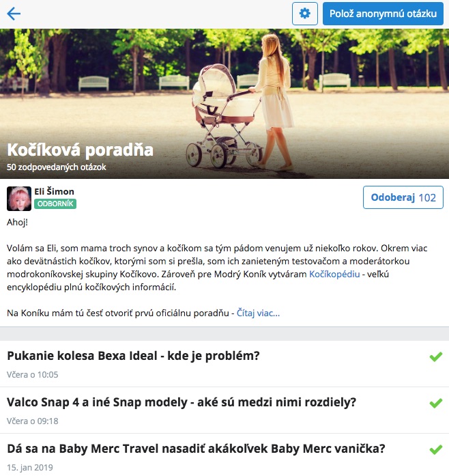
Task: Click the ODBORNÍK expert badge
Action: click(x=55, y=204)
